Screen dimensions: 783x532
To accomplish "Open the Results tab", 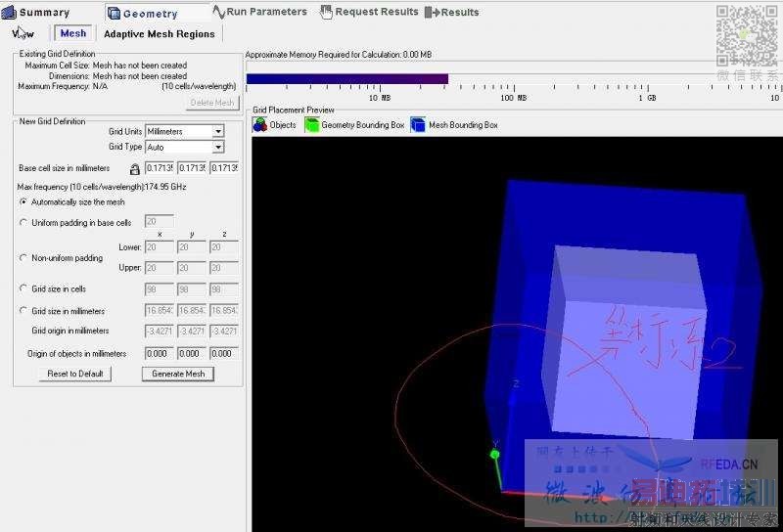I will [x=452, y=12].
